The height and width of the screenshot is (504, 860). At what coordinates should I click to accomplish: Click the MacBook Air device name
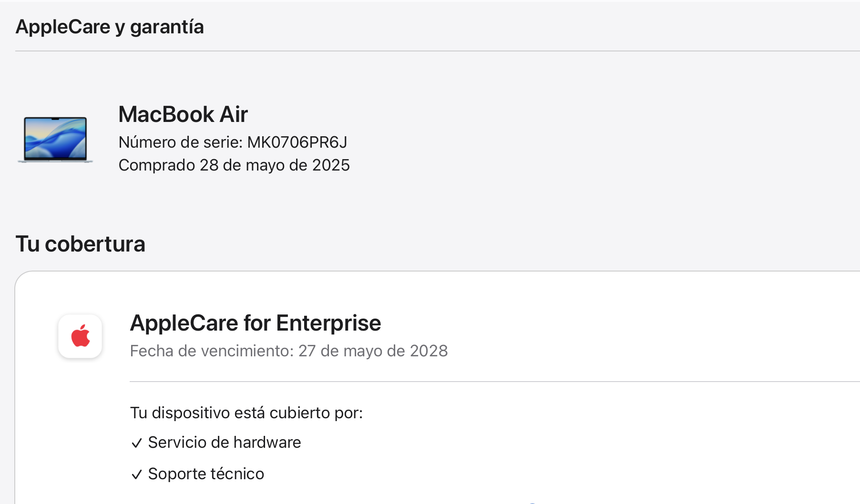(x=183, y=114)
